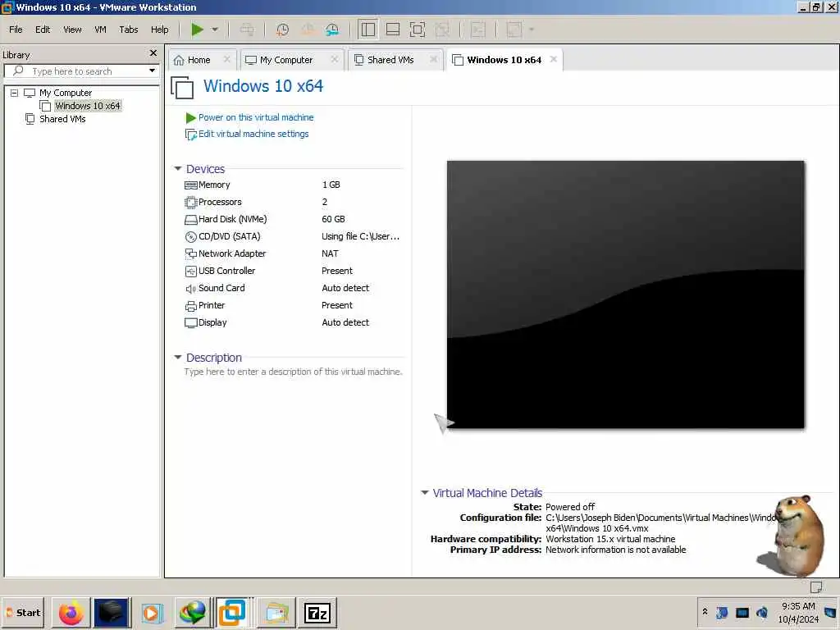
Task: Click the stretch guest toolbar icon
Action: point(514,30)
